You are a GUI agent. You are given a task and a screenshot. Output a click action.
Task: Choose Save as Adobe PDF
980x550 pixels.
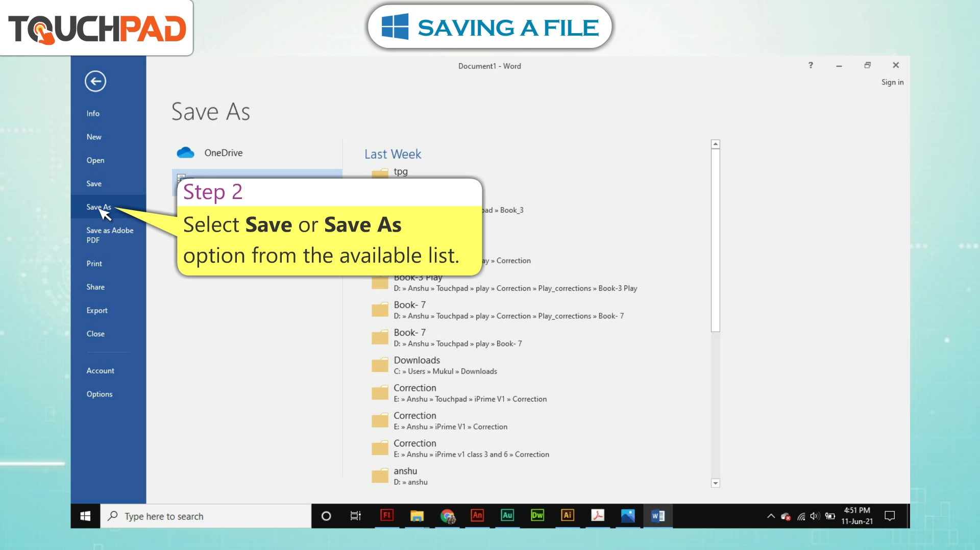click(x=110, y=235)
